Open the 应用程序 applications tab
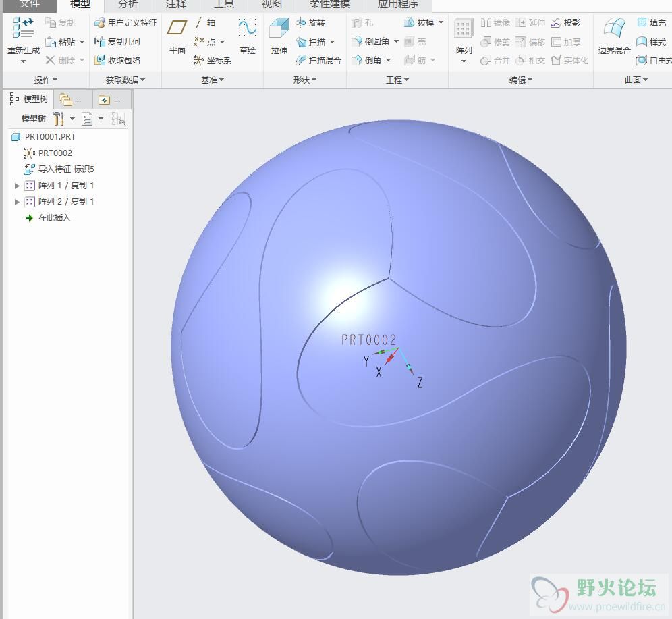Image resolution: width=672 pixels, height=619 pixels. click(x=397, y=4)
